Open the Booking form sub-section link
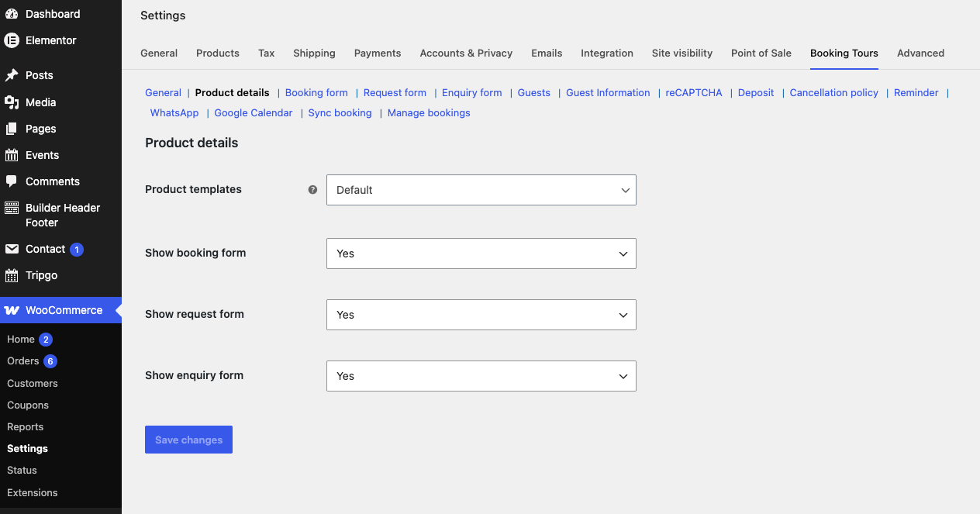The width and height of the screenshot is (980, 514). pos(316,93)
